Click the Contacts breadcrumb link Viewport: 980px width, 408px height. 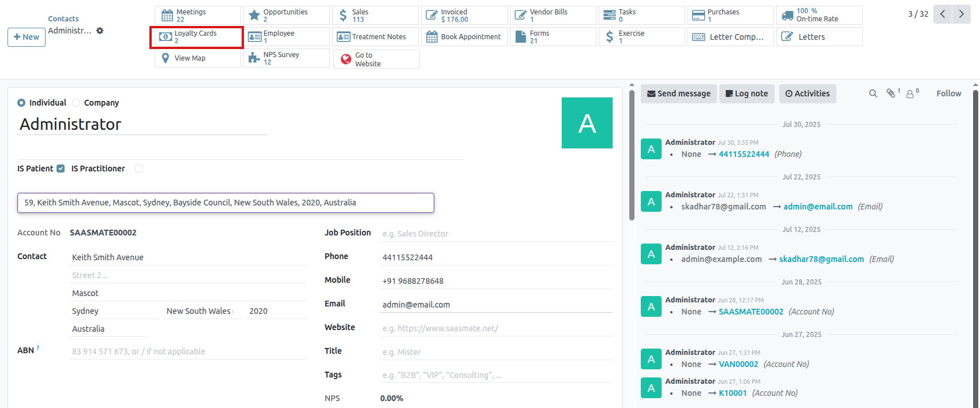pyautogui.click(x=63, y=18)
